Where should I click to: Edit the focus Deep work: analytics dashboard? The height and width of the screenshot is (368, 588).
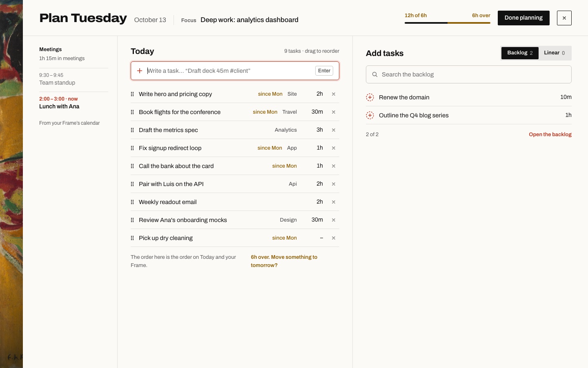point(249,20)
